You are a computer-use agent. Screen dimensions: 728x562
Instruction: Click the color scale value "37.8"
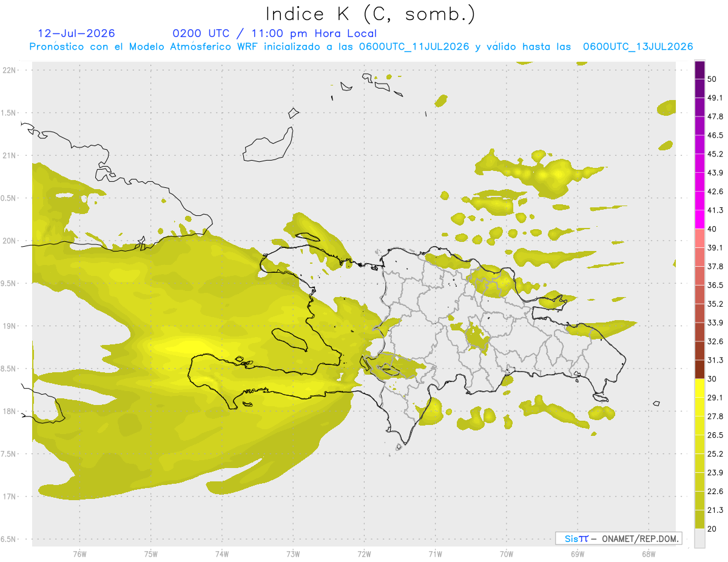tap(715, 266)
